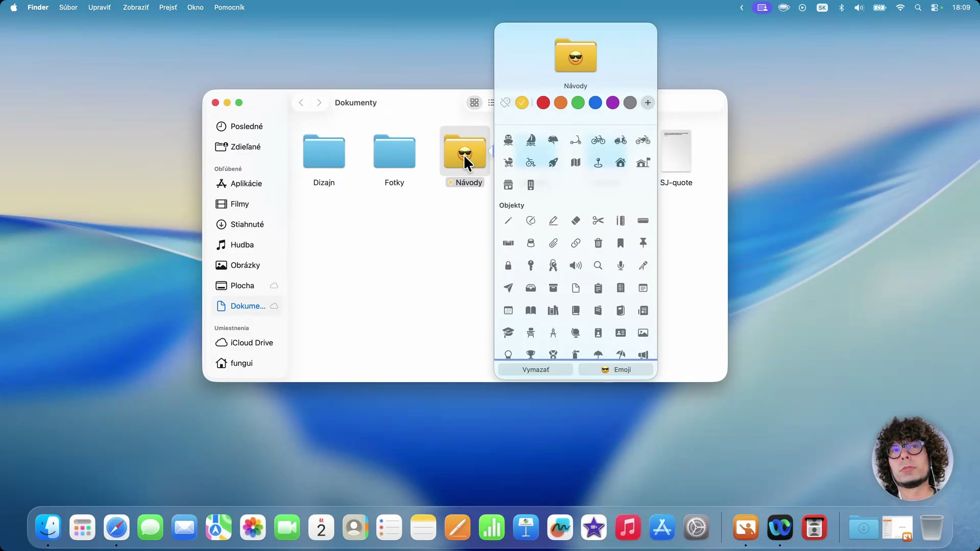Expand hidden menu bar items chevron
This screenshot has height=551, width=980.
coord(741,8)
